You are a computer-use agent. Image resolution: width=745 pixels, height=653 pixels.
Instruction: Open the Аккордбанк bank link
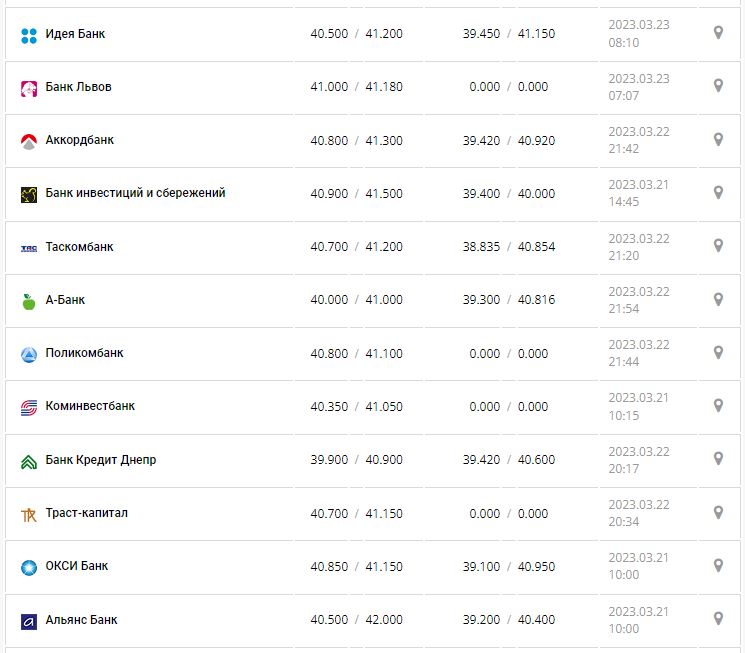(x=80, y=140)
